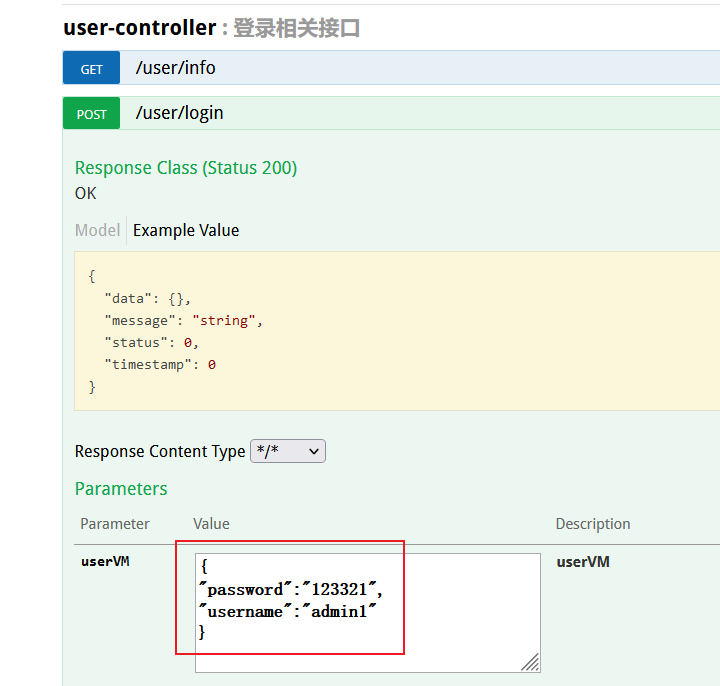The width and height of the screenshot is (720, 686).
Task: Click the Value column header
Action: tap(211, 524)
